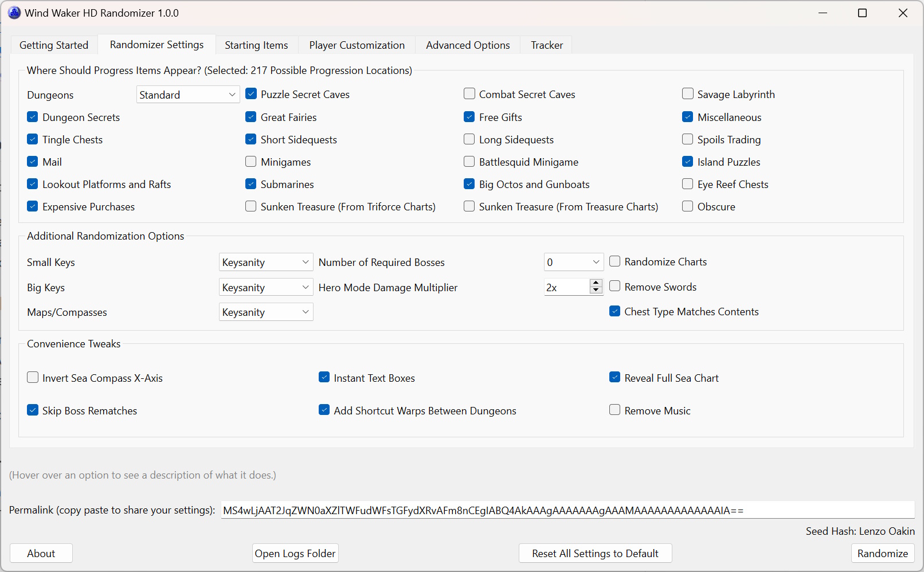The width and height of the screenshot is (924, 572).
Task: Expand the Dungeons dropdown
Action: pos(188,95)
